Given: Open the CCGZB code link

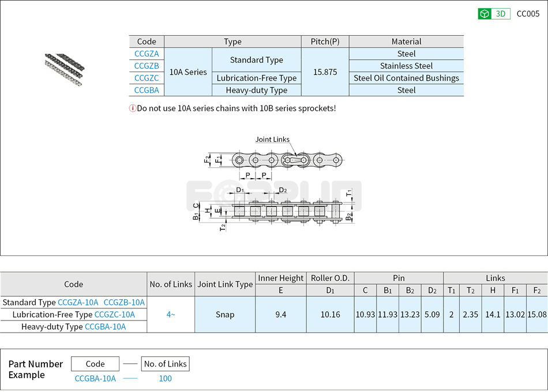Looking at the screenshot, I should (147, 66).
